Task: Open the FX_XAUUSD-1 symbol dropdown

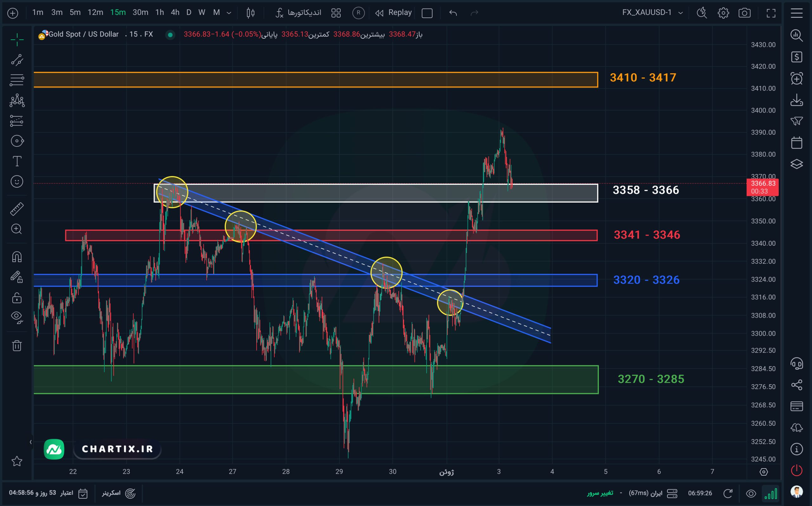Action: pos(652,13)
